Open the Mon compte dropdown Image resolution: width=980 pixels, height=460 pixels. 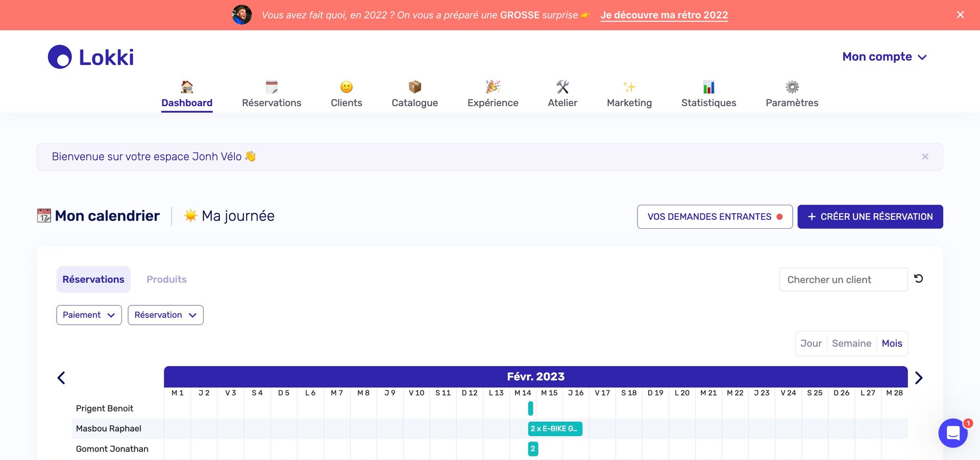[884, 57]
